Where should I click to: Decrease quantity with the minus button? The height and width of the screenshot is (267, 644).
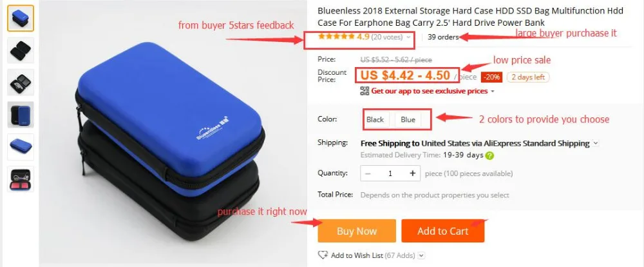click(368, 173)
